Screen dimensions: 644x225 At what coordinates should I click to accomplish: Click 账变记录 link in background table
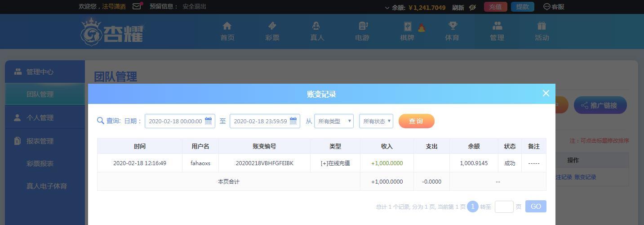tap(585, 177)
